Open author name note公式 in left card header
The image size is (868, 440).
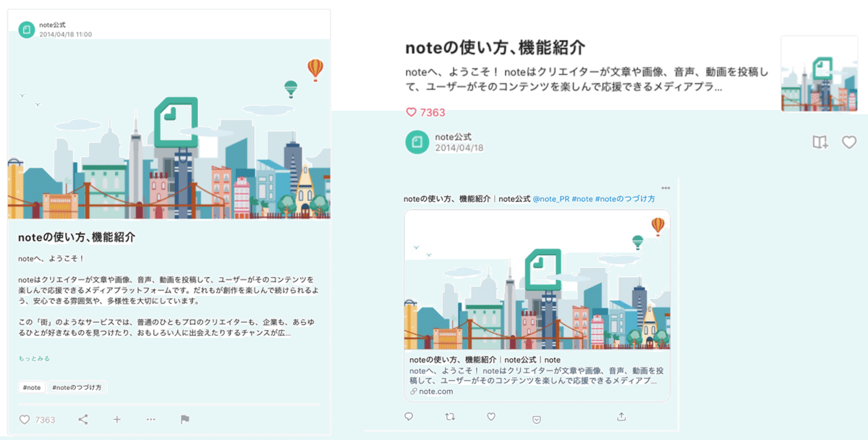pos(52,25)
